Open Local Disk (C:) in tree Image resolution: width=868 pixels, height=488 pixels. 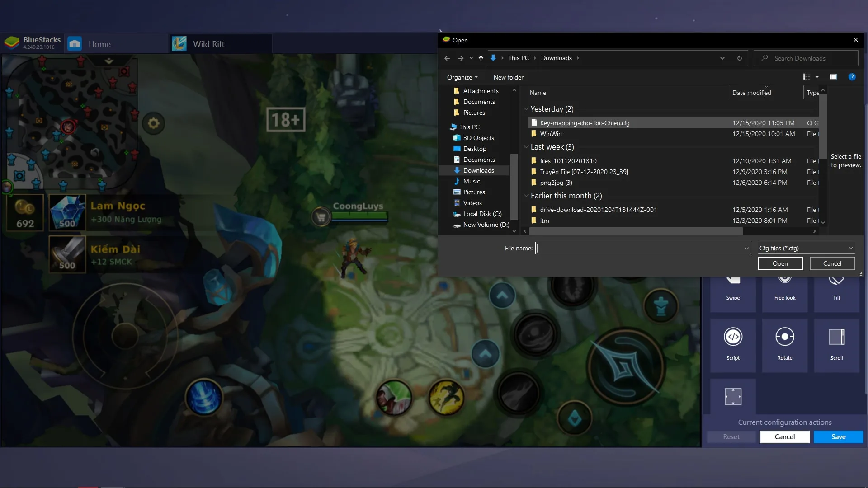click(482, 214)
